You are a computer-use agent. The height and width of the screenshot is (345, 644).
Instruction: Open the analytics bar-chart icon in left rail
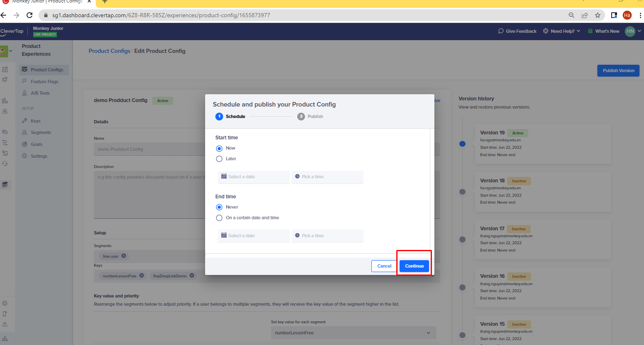pos(5,100)
